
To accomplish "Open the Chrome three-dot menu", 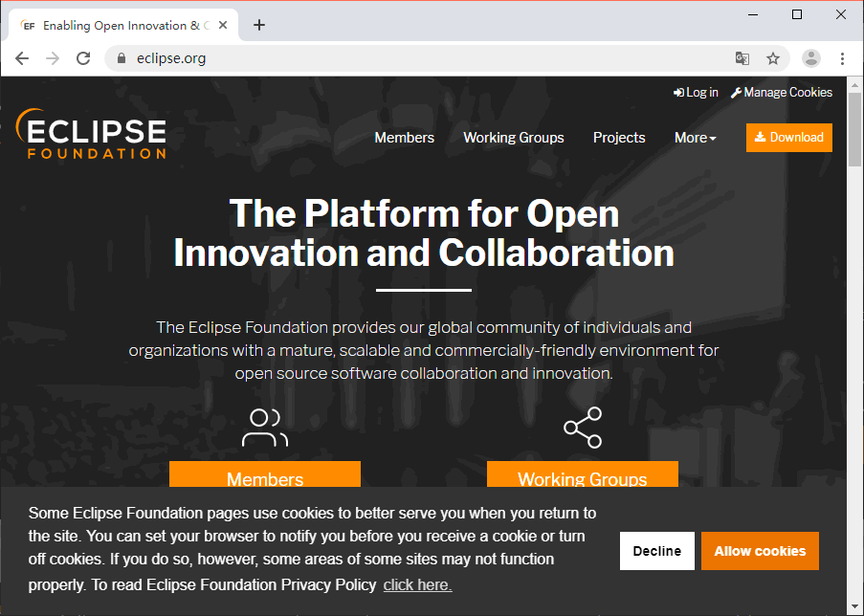I will [x=842, y=58].
